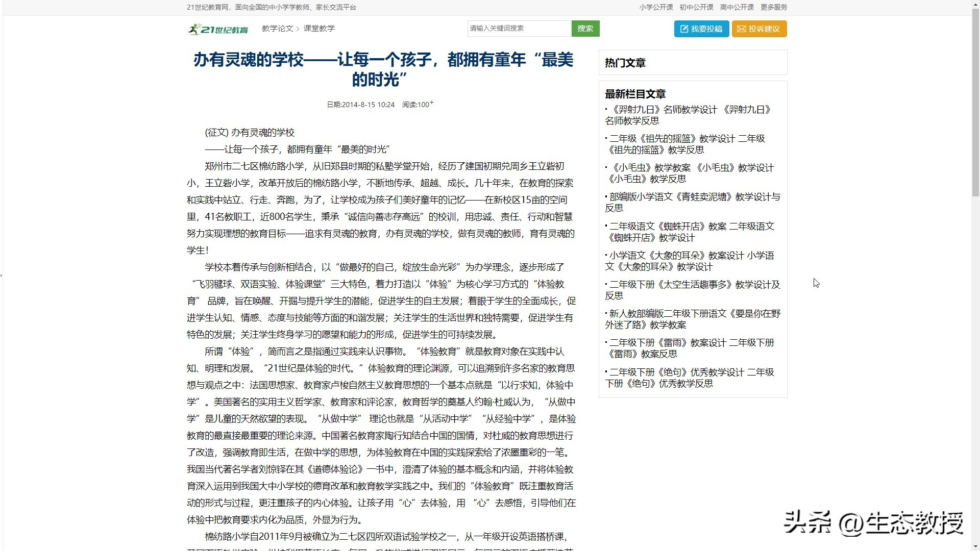Screen dimensions: 980x551
Task: Click the pencil icon on 我要投稿 button
Action: [x=684, y=29]
